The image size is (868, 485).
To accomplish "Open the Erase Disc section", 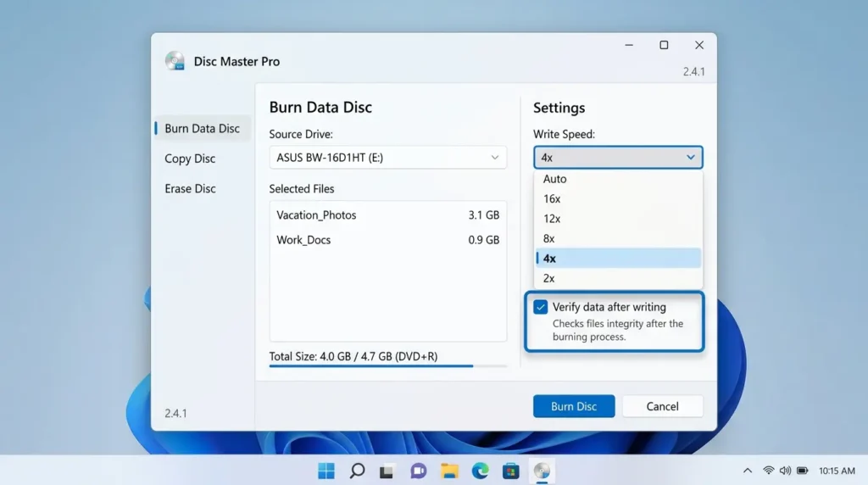I will coord(190,188).
